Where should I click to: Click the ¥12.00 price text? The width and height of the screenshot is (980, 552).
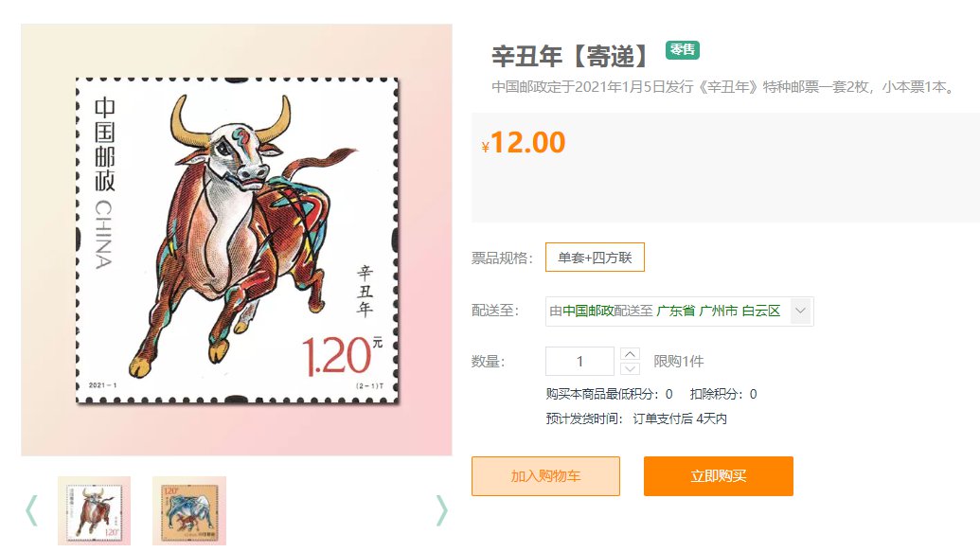click(x=524, y=143)
